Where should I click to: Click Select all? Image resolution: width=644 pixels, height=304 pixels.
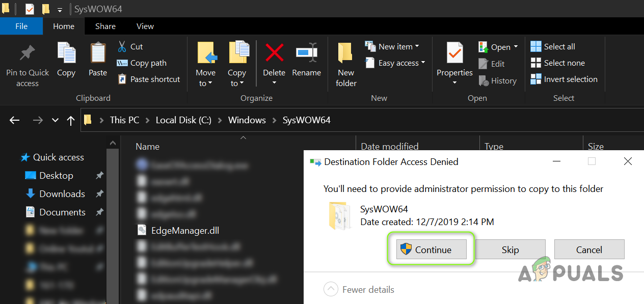[553, 46]
